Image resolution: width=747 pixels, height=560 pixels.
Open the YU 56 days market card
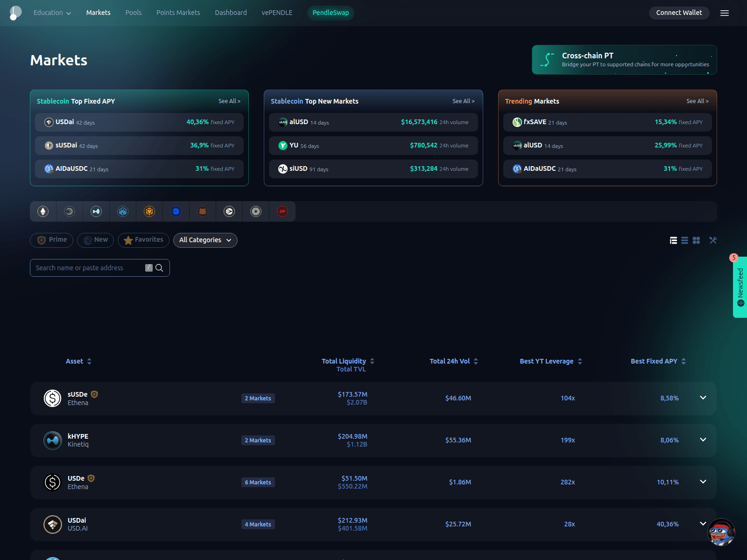point(373,146)
